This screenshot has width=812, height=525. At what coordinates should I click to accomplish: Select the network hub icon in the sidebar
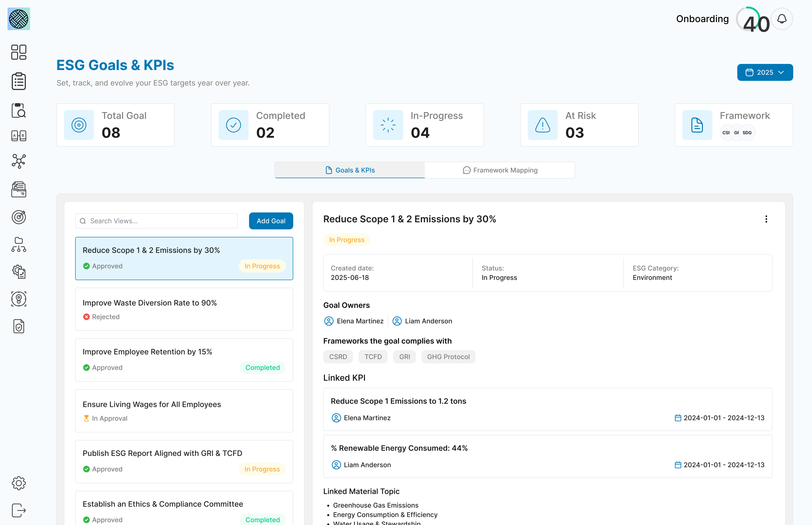pyautogui.click(x=19, y=161)
